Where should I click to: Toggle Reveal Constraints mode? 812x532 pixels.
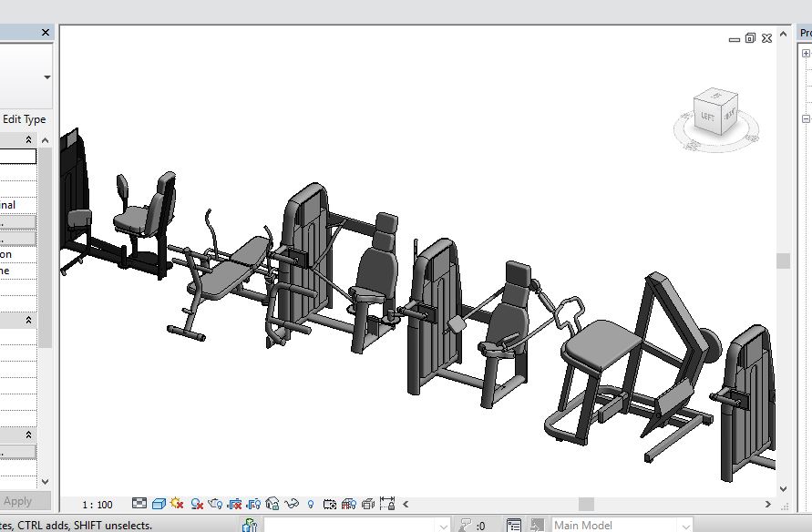387,502
